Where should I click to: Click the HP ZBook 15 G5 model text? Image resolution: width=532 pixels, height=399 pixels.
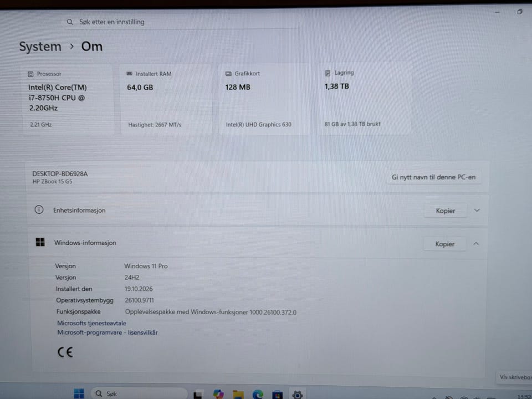52,182
